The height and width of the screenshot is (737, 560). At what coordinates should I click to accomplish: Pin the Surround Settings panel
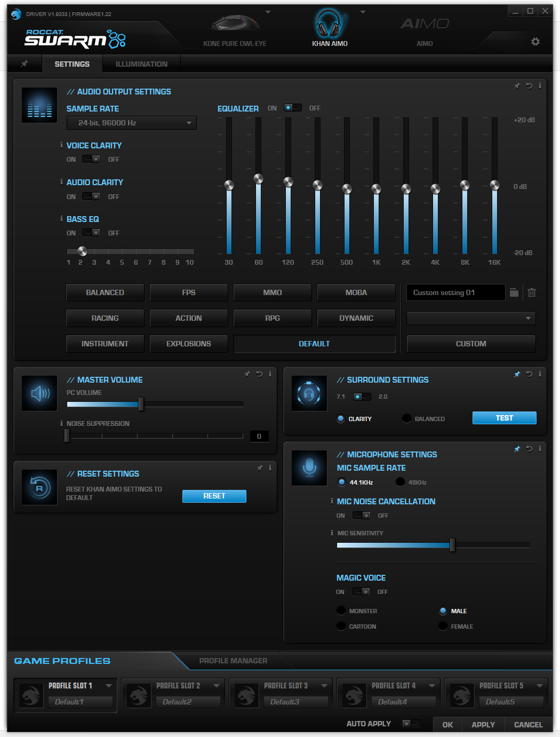click(517, 374)
